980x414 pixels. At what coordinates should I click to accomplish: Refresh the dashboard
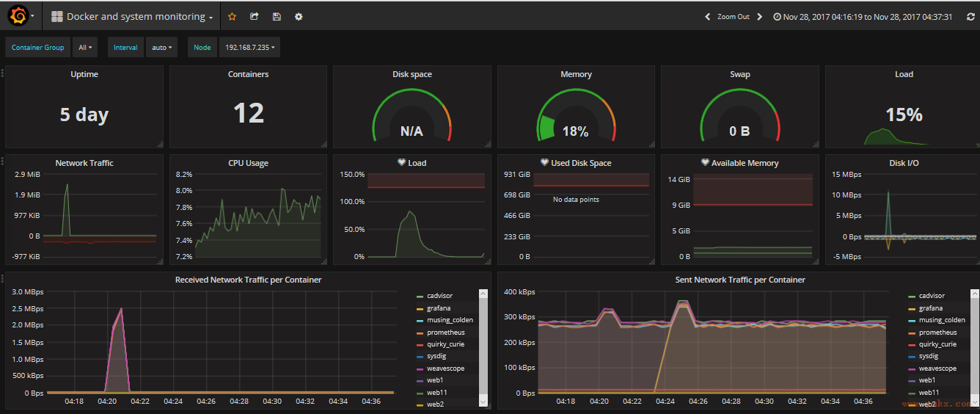pos(970,16)
